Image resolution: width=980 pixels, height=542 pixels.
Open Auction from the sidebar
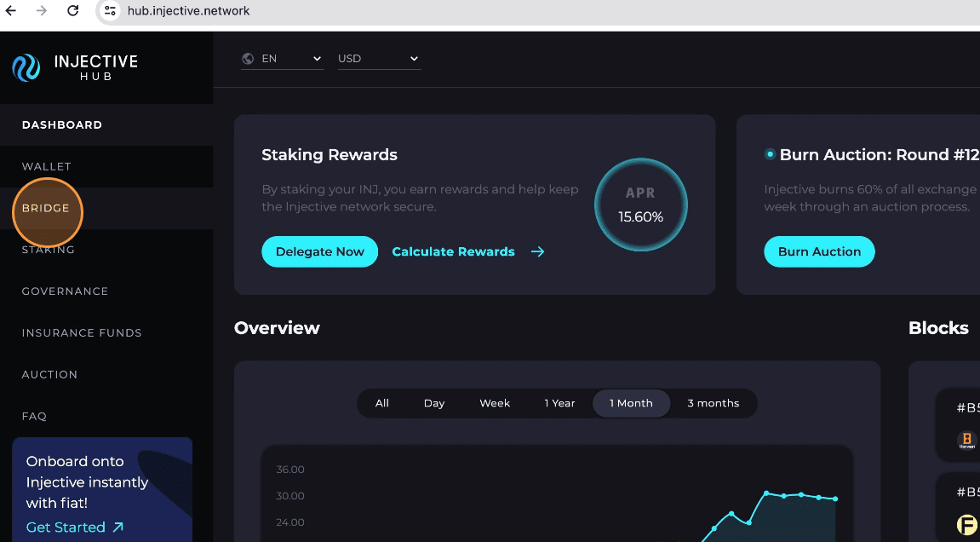pyautogui.click(x=106, y=374)
